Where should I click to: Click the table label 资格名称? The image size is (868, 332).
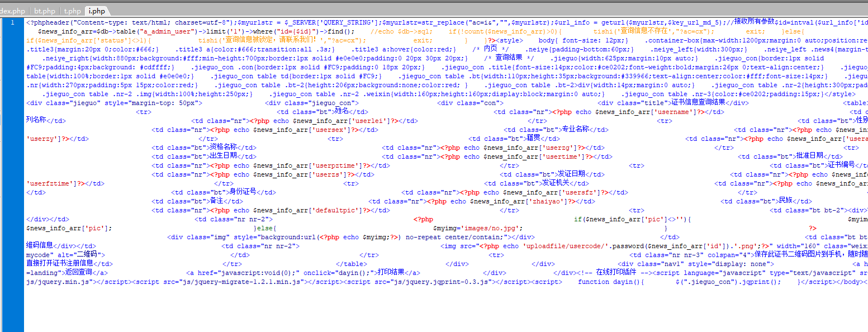click(223, 148)
